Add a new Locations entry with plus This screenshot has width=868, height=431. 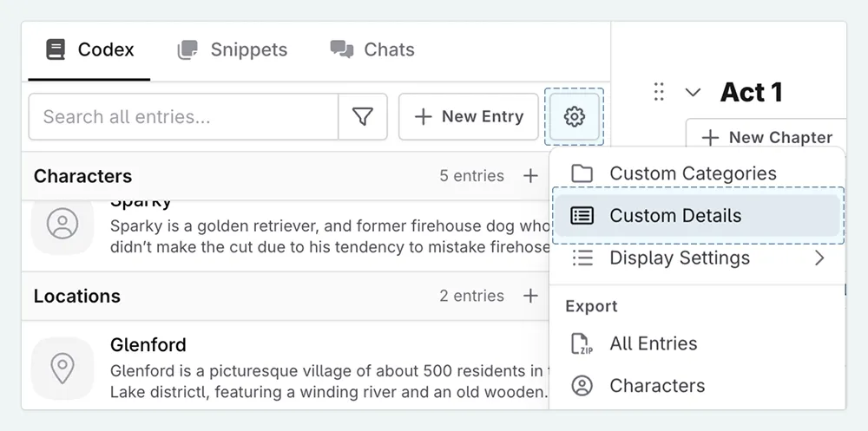pos(530,296)
